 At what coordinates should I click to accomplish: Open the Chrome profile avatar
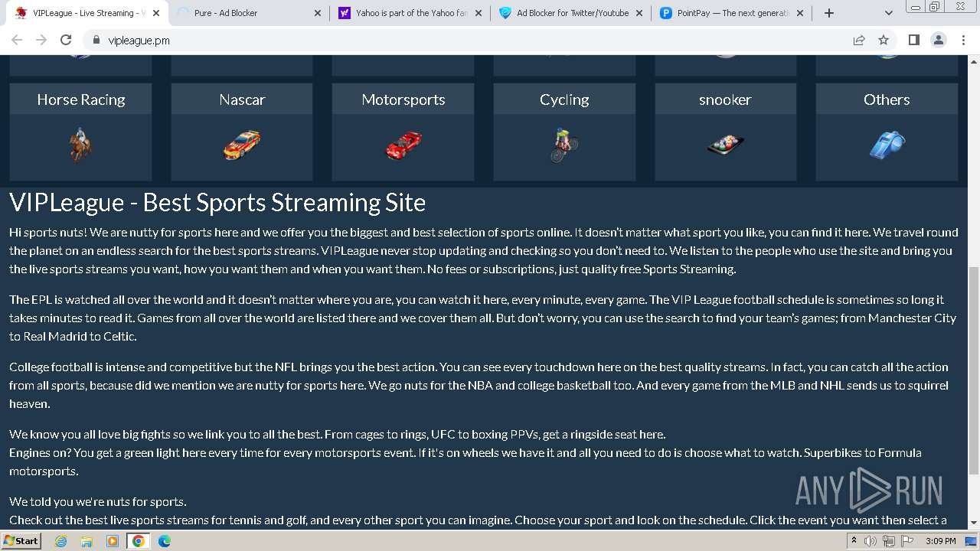pos(938,40)
